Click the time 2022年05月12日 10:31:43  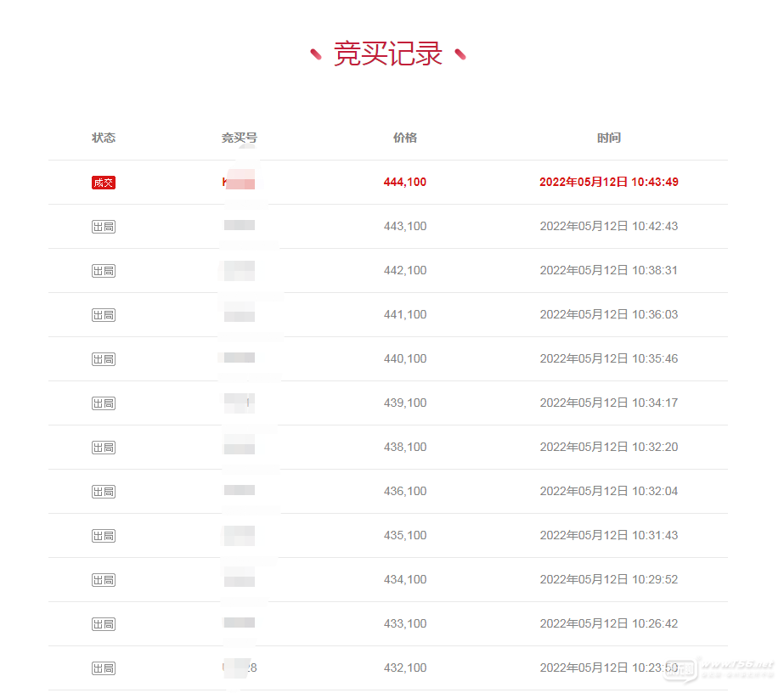tap(609, 535)
